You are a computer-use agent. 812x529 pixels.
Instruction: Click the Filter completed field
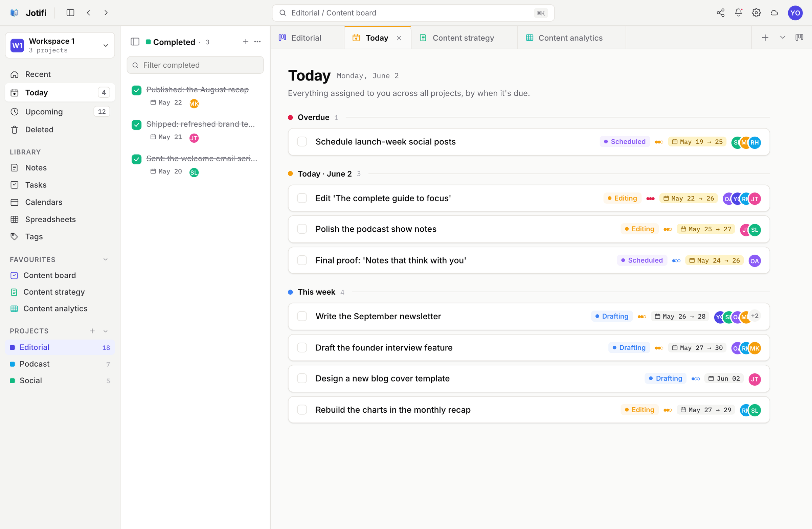pyautogui.click(x=195, y=65)
